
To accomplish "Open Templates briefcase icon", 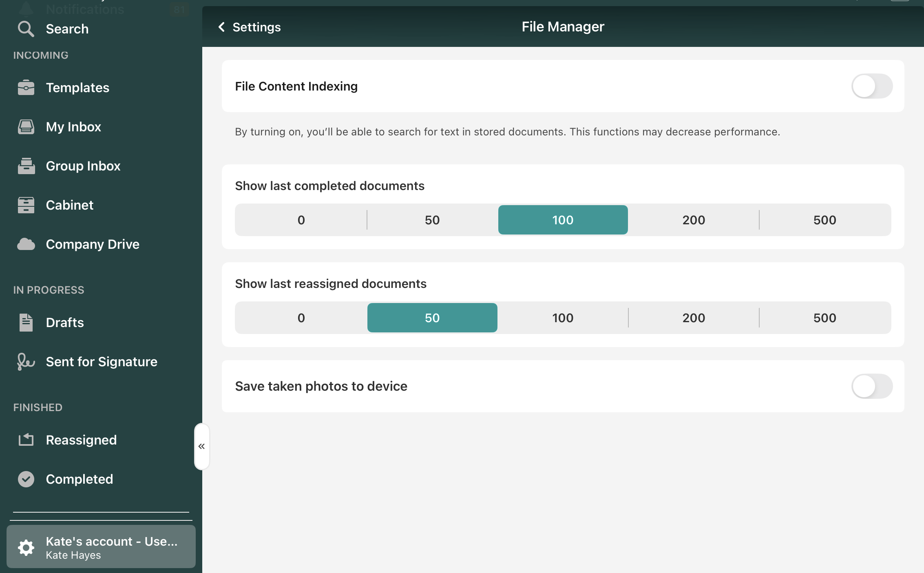I will pyautogui.click(x=26, y=88).
